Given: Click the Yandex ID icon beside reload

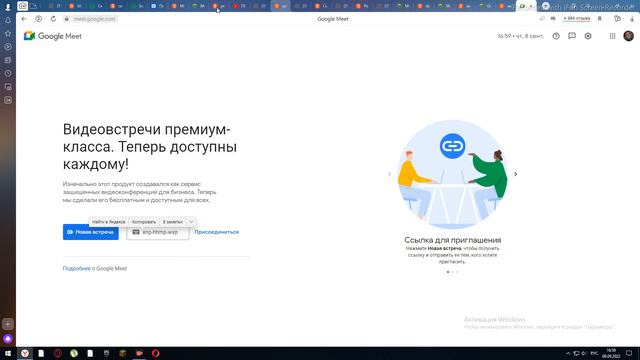Looking at the screenshot, I should click(38, 19).
